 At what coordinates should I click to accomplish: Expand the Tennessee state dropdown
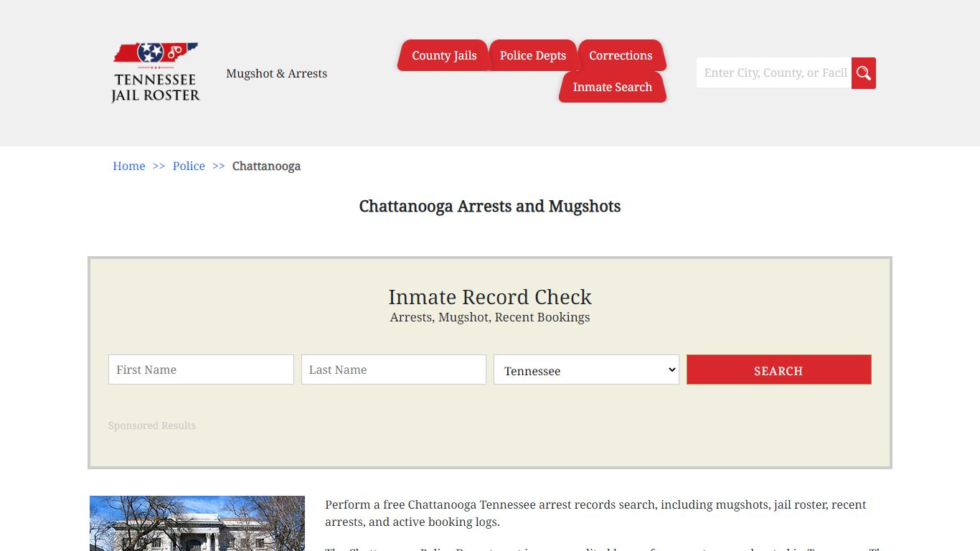pyautogui.click(x=586, y=369)
